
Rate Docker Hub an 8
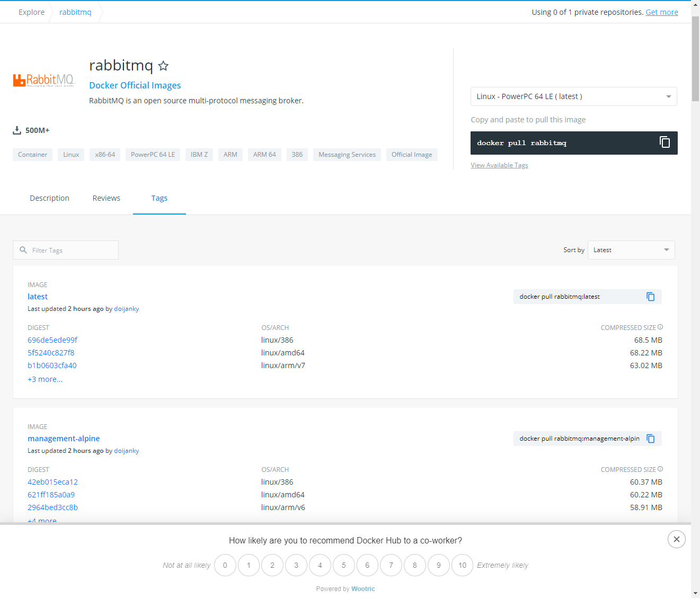(x=415, y=565)
